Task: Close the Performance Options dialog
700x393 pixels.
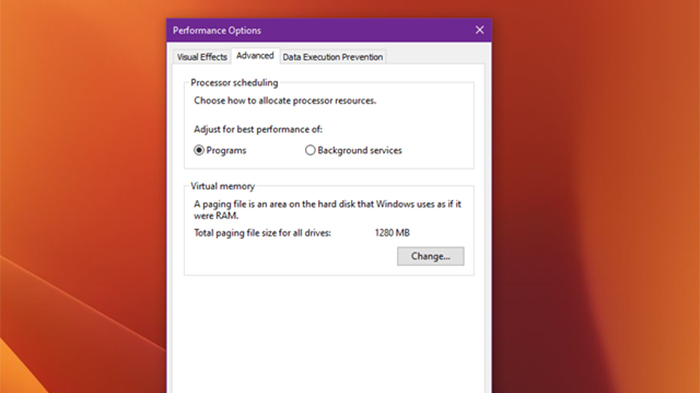Action: [479, 30]
